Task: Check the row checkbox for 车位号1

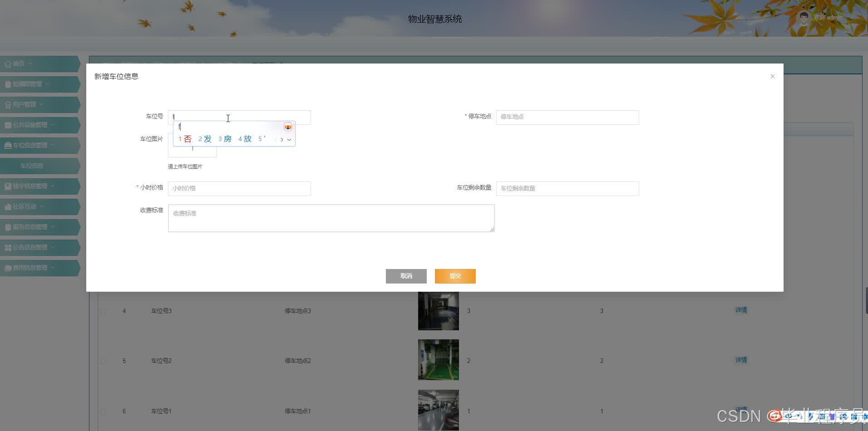Action: [x=103, y=411]
